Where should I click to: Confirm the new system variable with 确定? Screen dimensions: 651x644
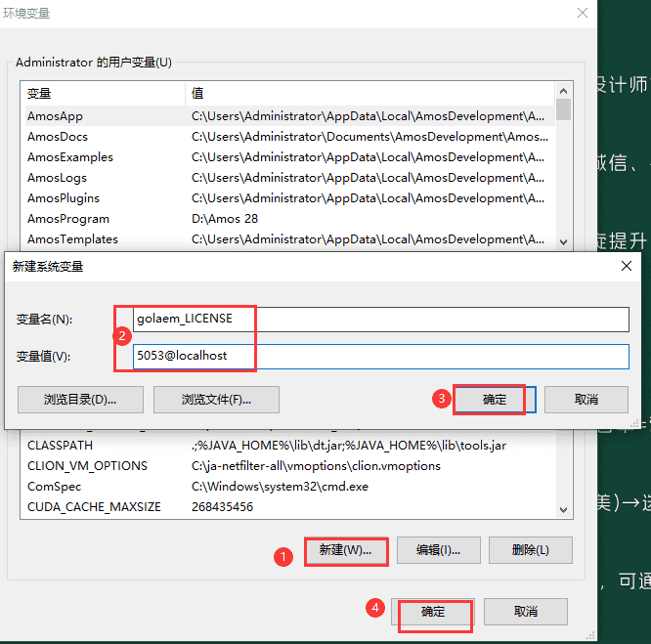(x=495, y=400)
